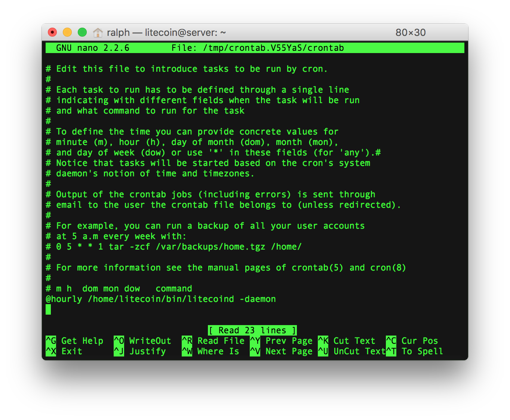Viewport: 510px width, 420px height.
Task: Click the 'cron(8)' manual reference
Action: [388, 268]
